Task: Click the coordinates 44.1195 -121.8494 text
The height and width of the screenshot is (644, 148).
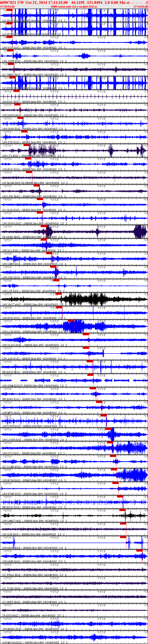Action: pyautogui.click(x=87, y=2)
